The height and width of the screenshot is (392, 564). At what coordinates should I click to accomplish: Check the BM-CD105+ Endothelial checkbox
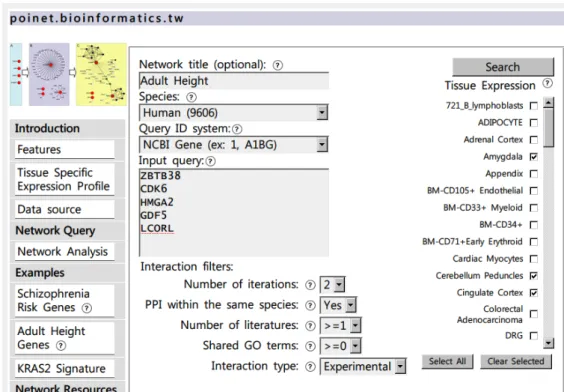[x=534, y=191]
